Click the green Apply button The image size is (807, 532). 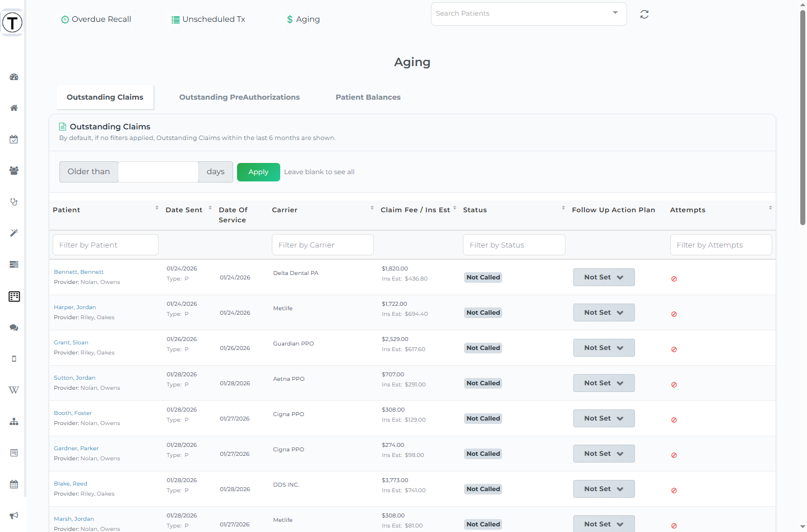[x=258, y=172]
